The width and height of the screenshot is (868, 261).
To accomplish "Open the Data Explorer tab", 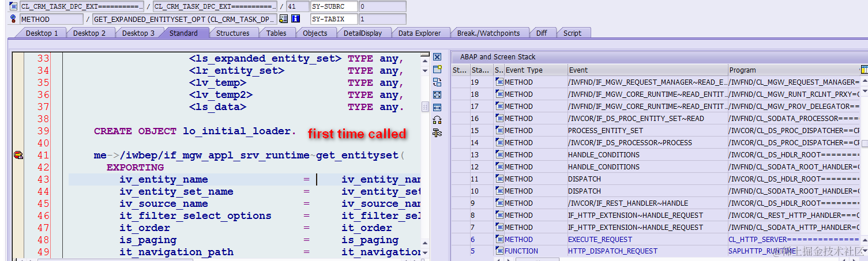I will (419, 33).
